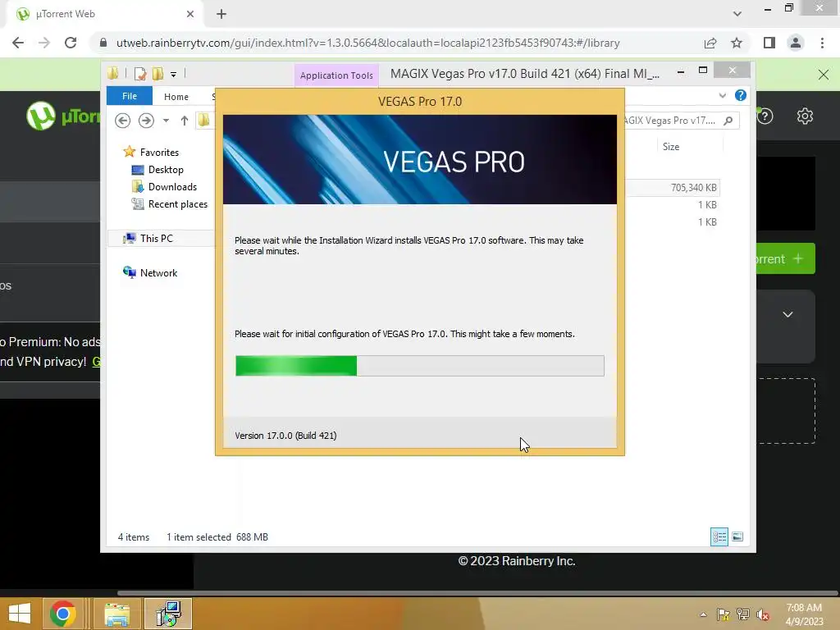This screenshot has width=840, height=630.
Task: Click the horizontal scrollbar in Chrome
Action: [x=477, y=593]
